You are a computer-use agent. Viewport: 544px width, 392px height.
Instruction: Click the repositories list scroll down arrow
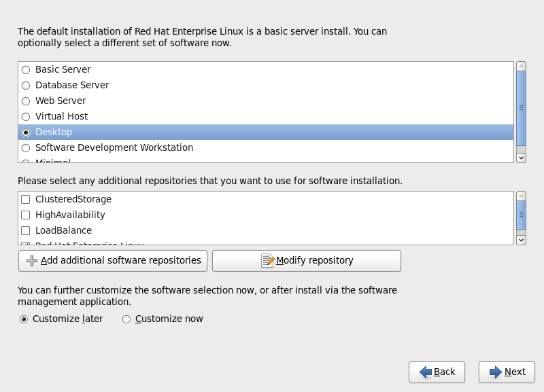coord(522,239)
